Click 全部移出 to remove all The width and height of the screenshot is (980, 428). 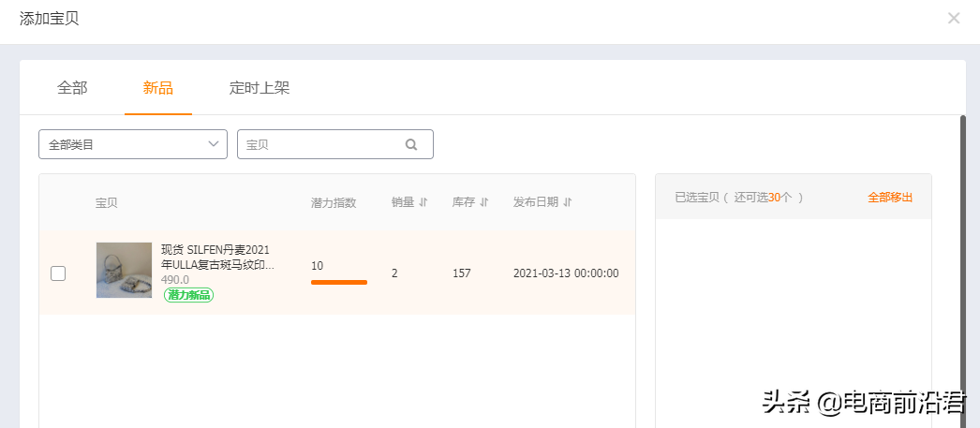click(x=890, y=198)
